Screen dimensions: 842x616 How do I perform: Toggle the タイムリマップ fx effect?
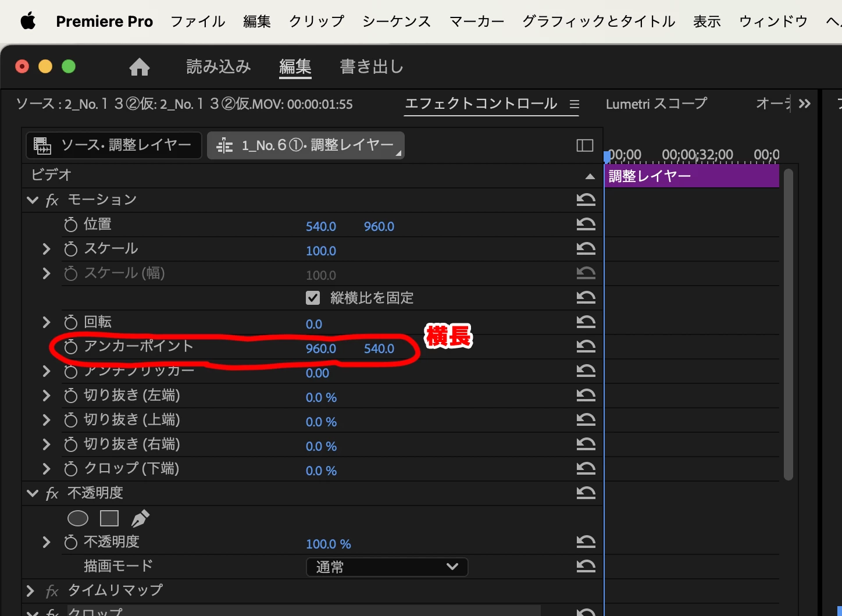[52, 592]
